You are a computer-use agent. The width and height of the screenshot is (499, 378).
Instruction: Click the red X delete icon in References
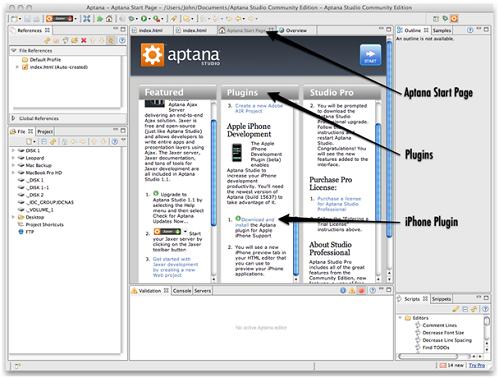coord(84,40)
